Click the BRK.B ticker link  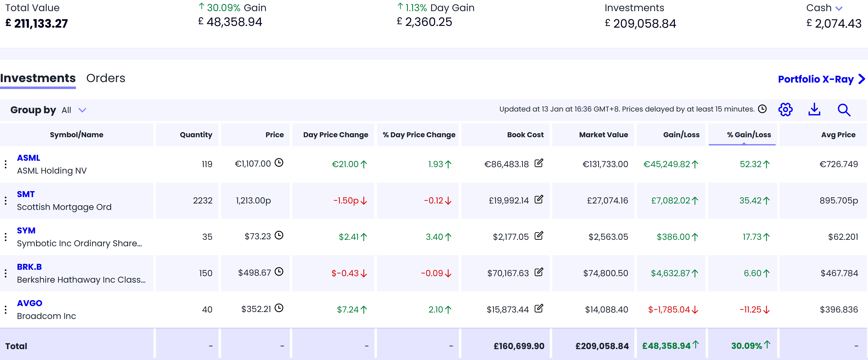coord(29,267)
